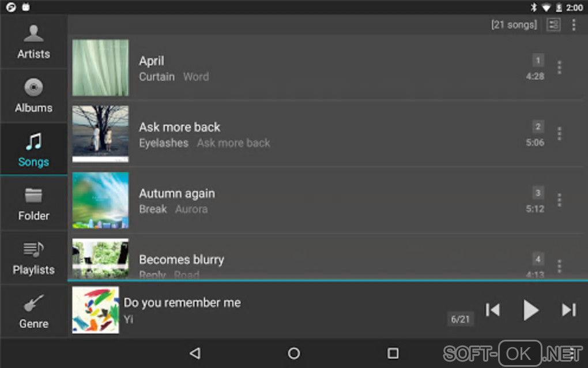Tap the Android recent apps button
This screenshot has width=588, height=368.
(x=393, y=353)
